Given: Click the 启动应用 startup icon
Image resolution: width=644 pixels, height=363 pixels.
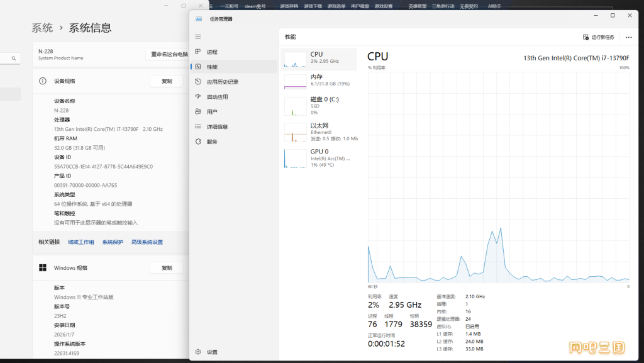Looking at the screenshot, I should [x=198, y=96].
